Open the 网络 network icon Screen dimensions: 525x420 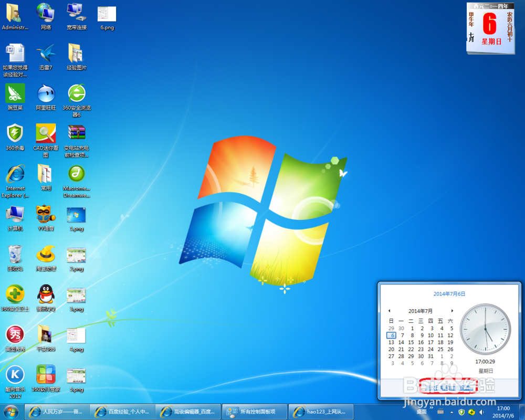(x=46, y=16)
